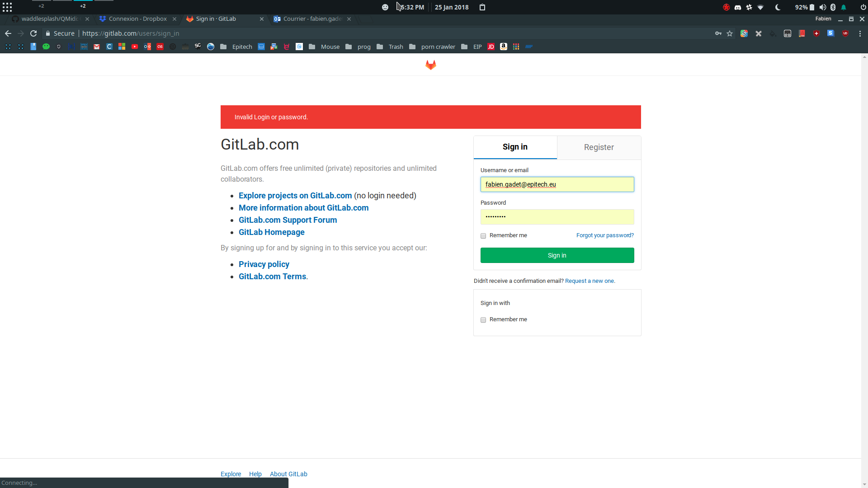Open the Gmail bookmark icon

click(x=97, y=47)
